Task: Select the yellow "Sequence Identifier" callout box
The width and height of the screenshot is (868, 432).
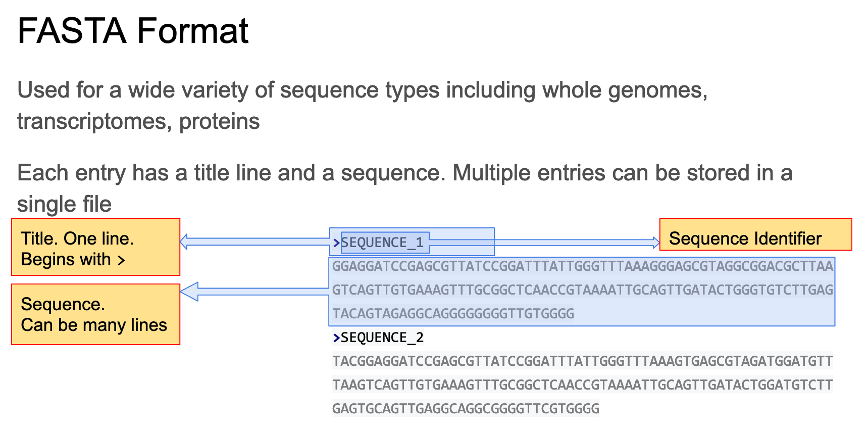Action: pyautogui.click(x=755, y=234)
